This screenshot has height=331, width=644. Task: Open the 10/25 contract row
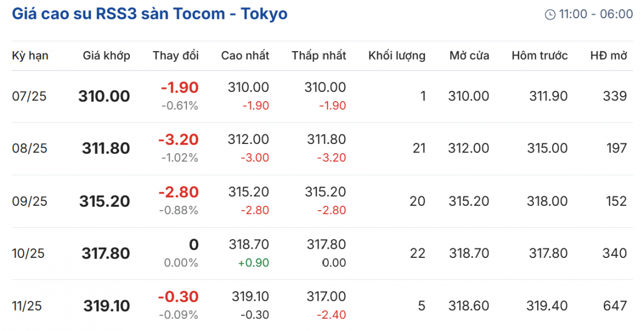pyautogui.click(x=30, y=254)
